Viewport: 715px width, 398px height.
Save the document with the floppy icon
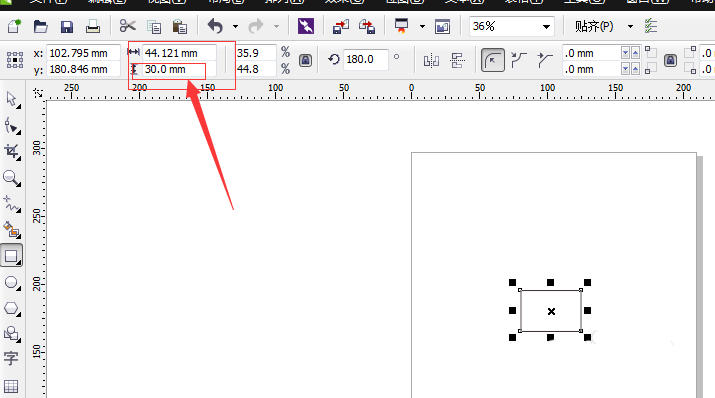tap(67, 26)
